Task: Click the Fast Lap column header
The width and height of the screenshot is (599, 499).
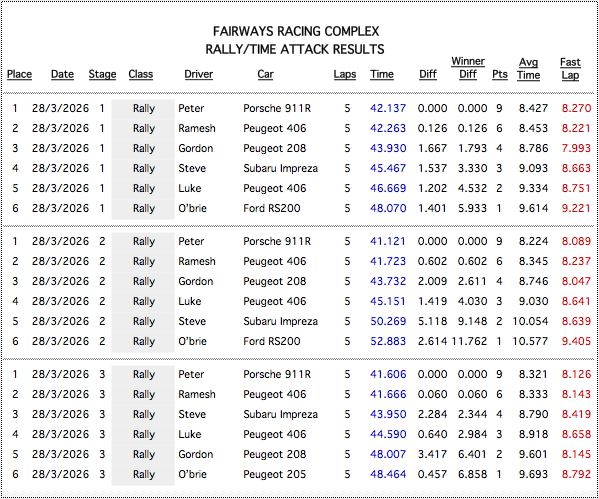Action: [570, 69]
